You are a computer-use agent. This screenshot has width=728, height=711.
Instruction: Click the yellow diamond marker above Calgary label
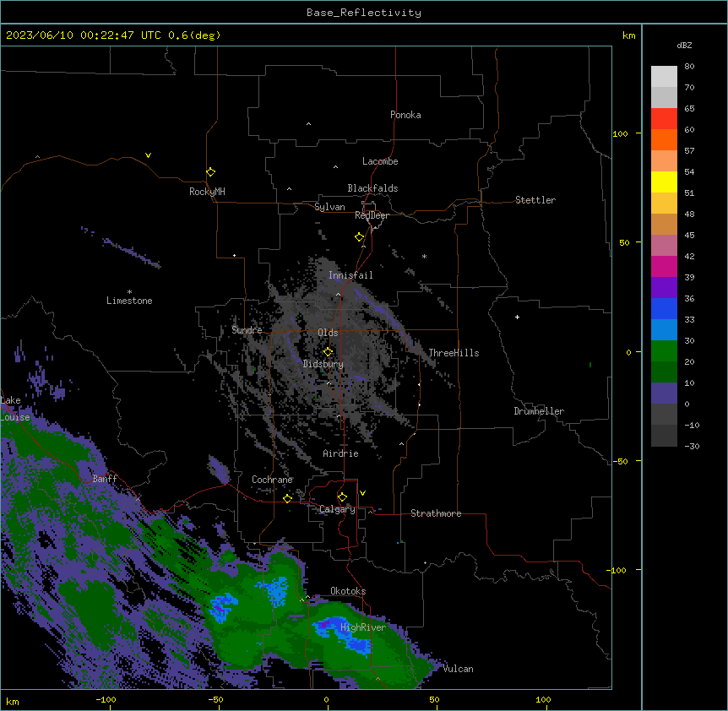click(x=342, y=497)
